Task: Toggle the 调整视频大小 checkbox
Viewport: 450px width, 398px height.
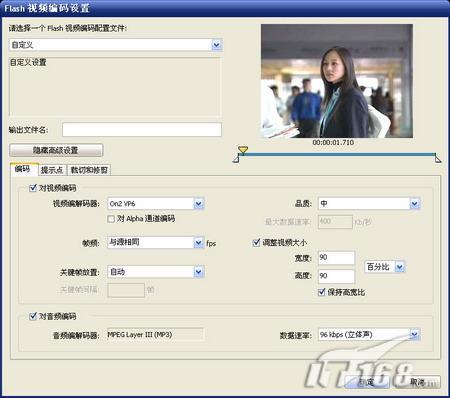Action: click(x=256, y=242)
